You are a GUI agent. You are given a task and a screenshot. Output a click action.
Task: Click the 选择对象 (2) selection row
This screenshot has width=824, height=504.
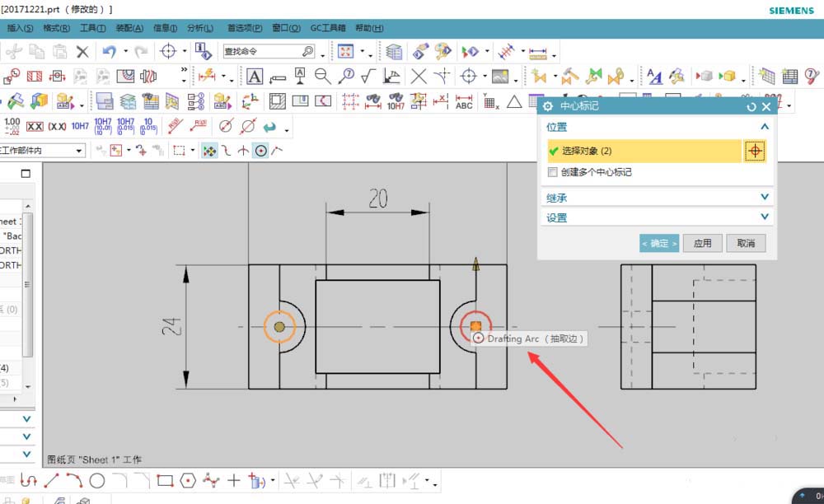pyautogui.click(x=644, y=152)
